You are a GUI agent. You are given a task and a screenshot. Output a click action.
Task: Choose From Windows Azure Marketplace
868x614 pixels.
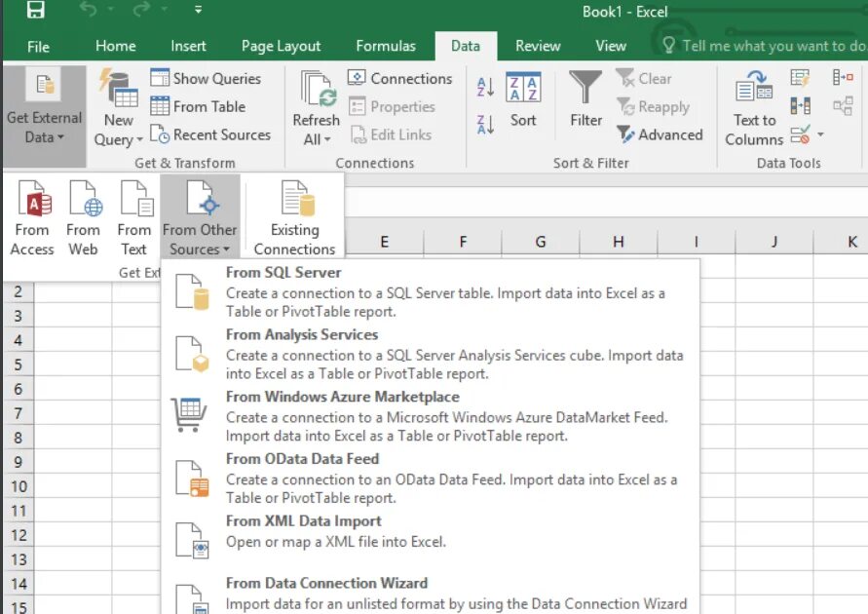[x=431, y=415]
